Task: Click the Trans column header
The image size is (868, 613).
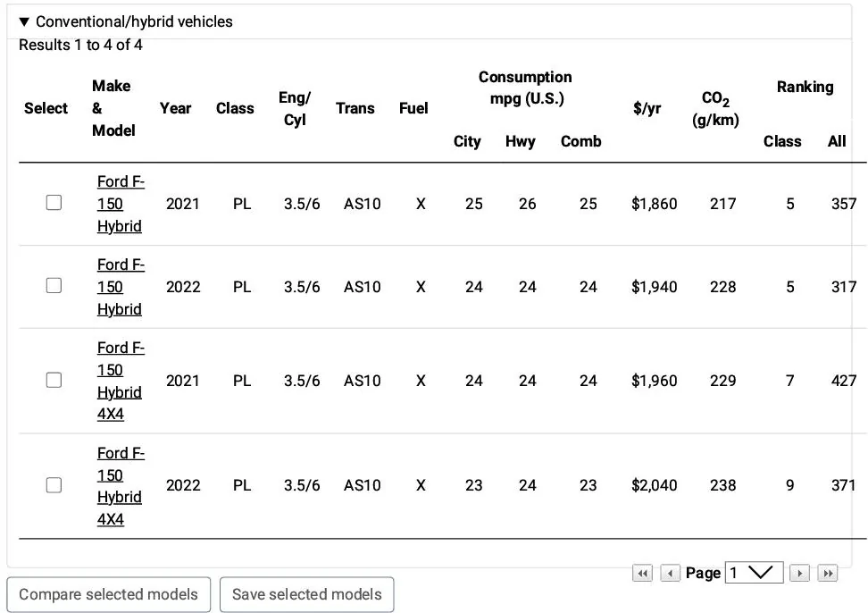Action: [355, 108]
